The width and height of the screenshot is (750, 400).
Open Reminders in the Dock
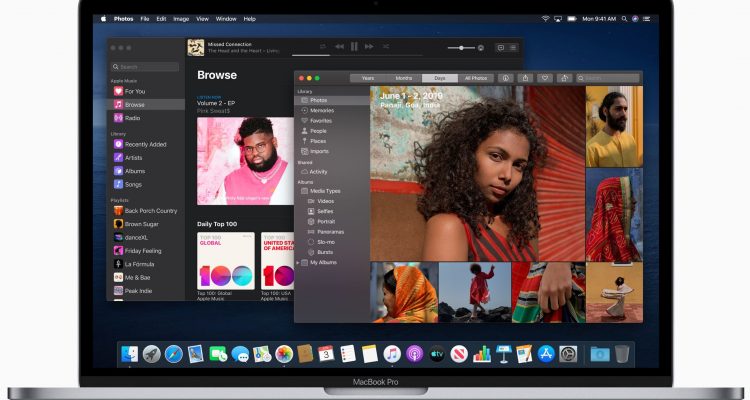click(x=348, y=354)
